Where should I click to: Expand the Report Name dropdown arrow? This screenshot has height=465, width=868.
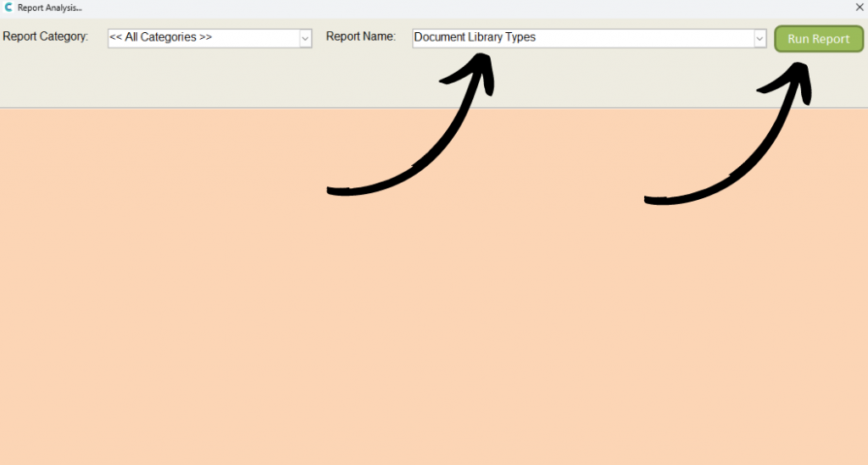(x=759, y=38)
